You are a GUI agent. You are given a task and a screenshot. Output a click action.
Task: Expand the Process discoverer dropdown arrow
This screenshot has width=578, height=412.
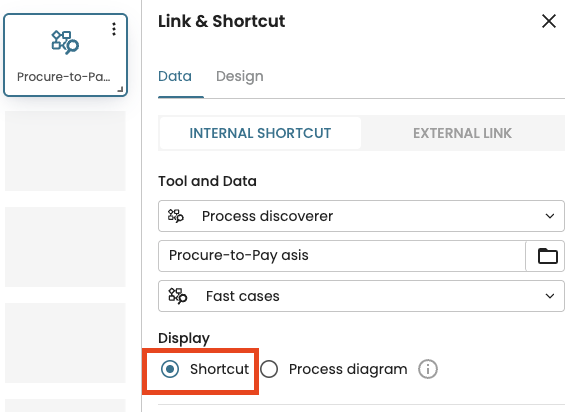550,216
